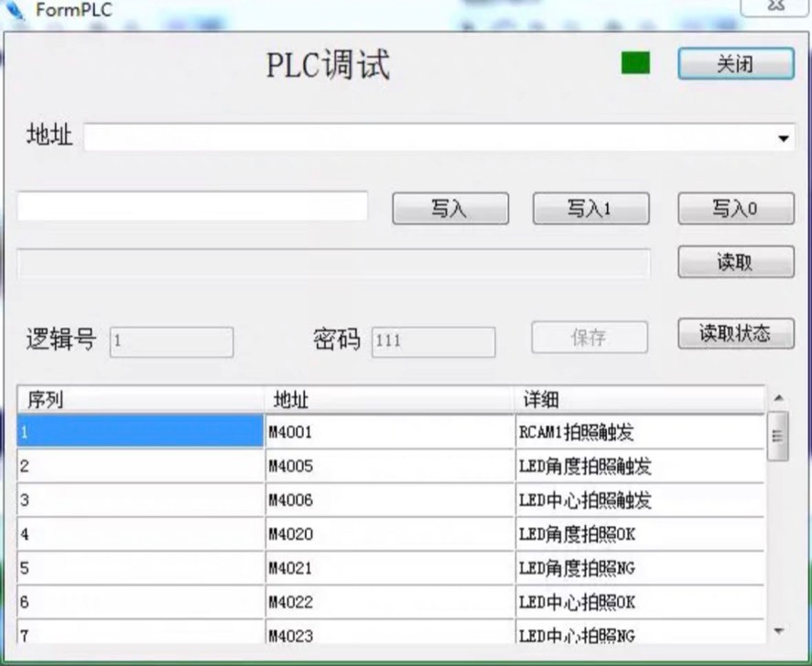
Task: Select cell LED角度拍照NG
Action: 640,568
